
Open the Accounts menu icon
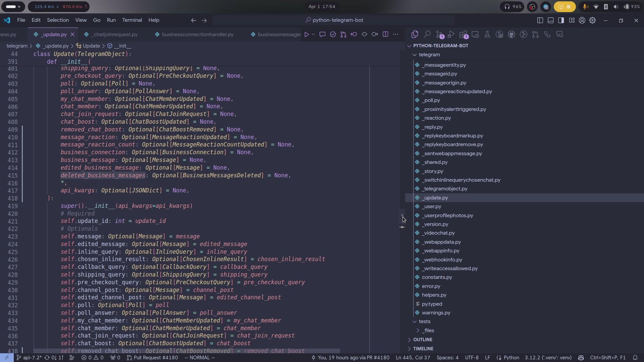[582, 20]
